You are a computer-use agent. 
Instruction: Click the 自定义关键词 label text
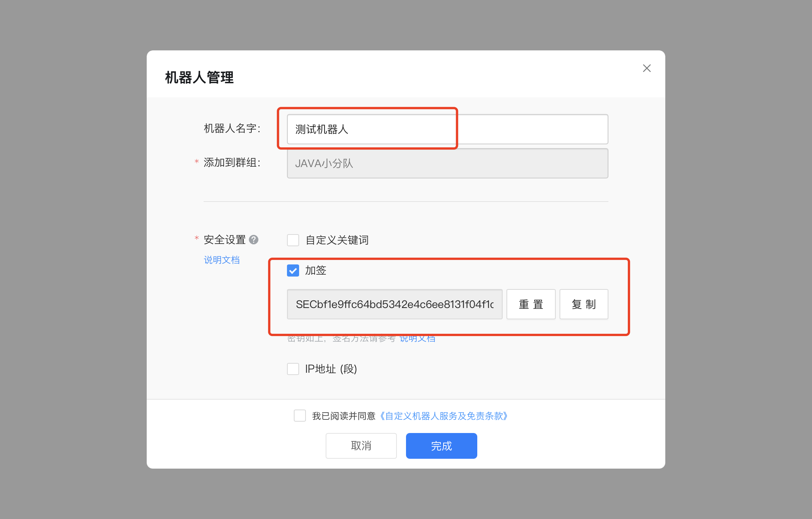337,240
